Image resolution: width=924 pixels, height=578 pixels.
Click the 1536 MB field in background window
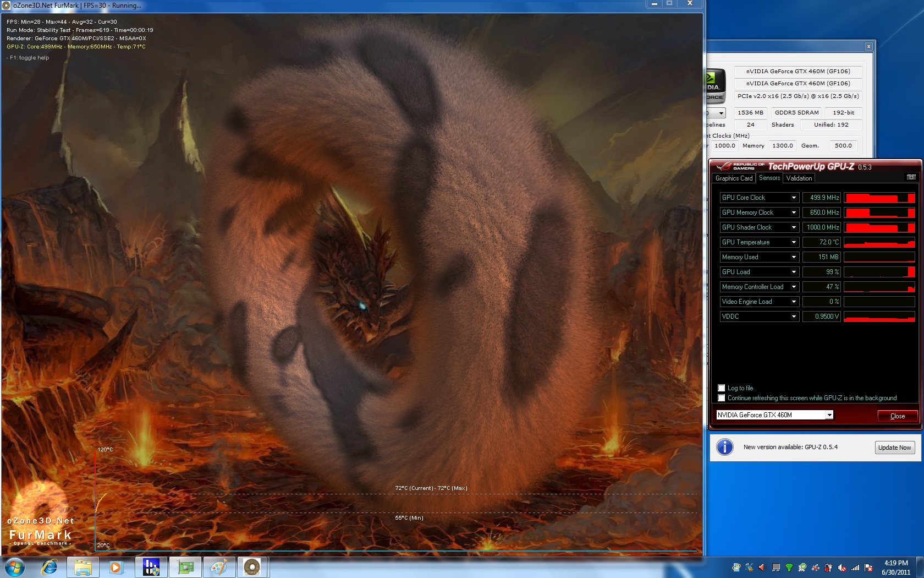pyautogui.click(x=750, y=112)
